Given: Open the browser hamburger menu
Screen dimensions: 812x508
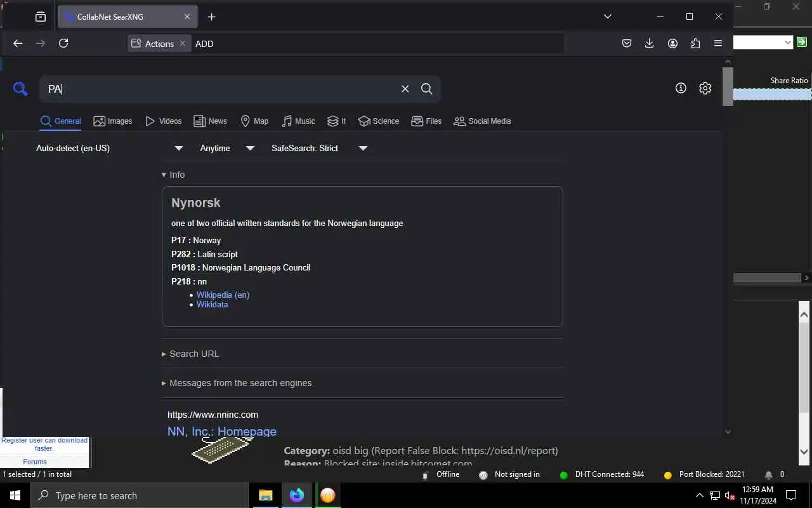Looking at the screenshot, I should (718, 43).
